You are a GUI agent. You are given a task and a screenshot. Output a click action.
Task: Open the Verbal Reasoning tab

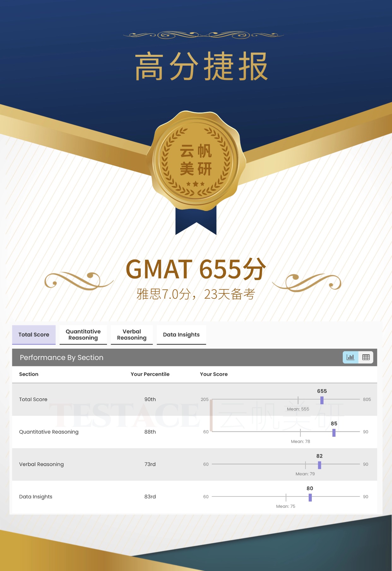(132, 335)
